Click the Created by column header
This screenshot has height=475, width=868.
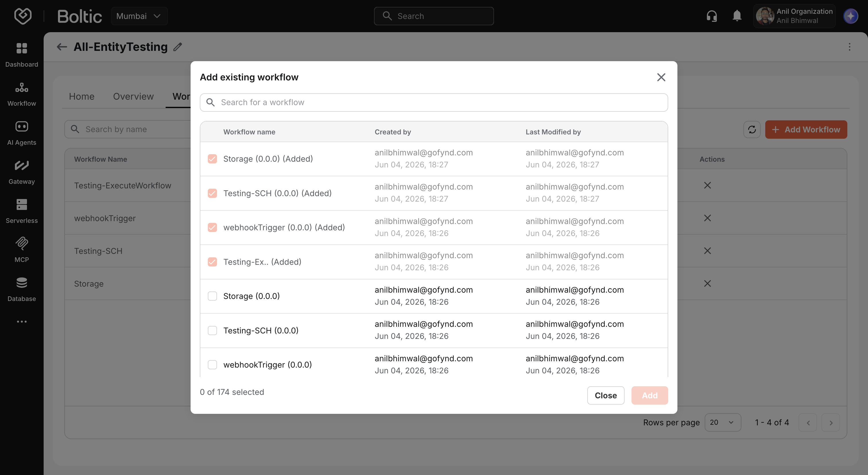pos(393,132)
